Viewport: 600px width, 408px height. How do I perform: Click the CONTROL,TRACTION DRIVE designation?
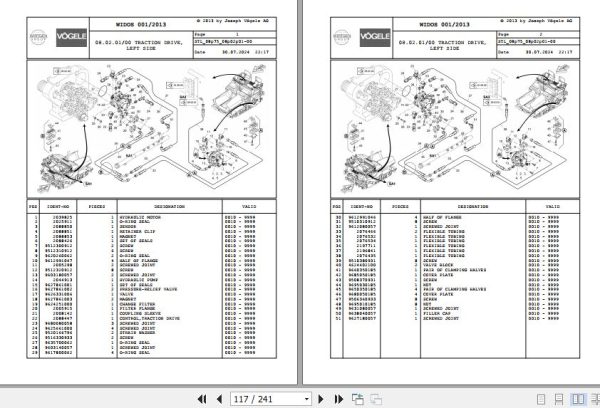point(150,318)
